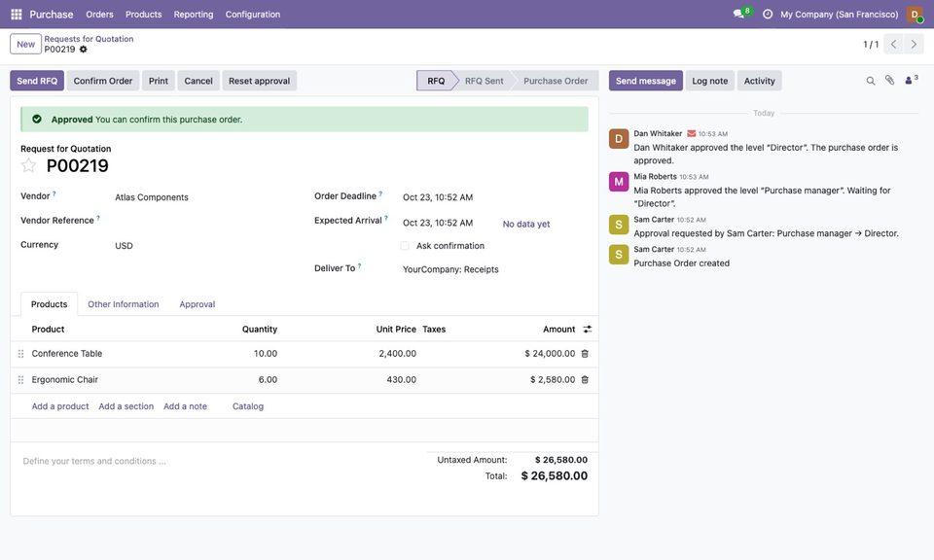This screenshot has width=934, height=560.
Task: Click the Expected Arrival date field
Action: tap(438, 223)
